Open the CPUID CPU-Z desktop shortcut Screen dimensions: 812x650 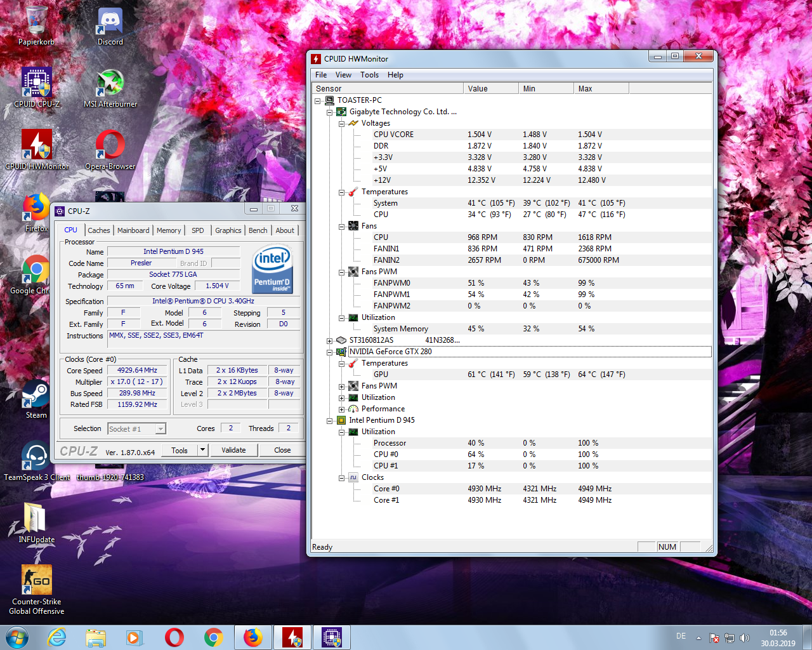tap(36, 88)
